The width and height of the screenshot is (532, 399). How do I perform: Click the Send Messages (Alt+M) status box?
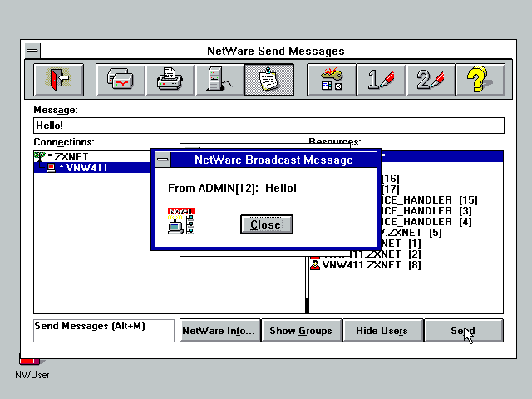click(x=104, y=331)
